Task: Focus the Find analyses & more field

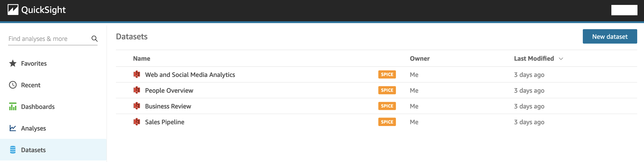Action: [48, 39]
